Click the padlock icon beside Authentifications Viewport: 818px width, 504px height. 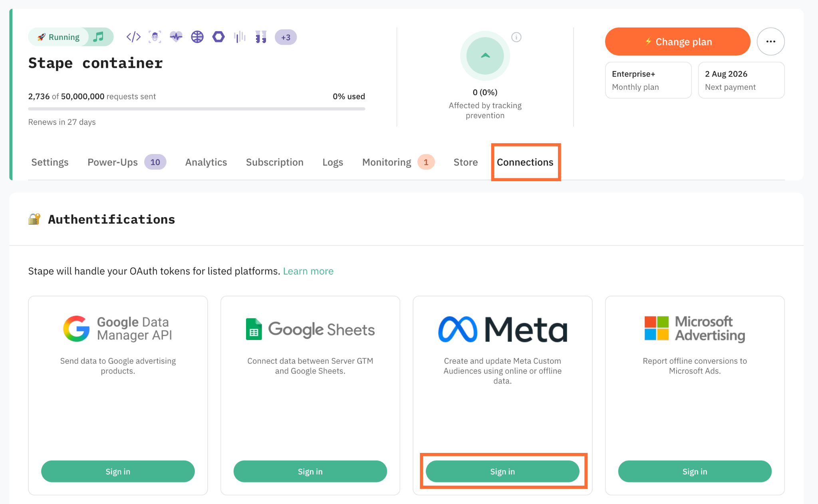pos(34,219)
